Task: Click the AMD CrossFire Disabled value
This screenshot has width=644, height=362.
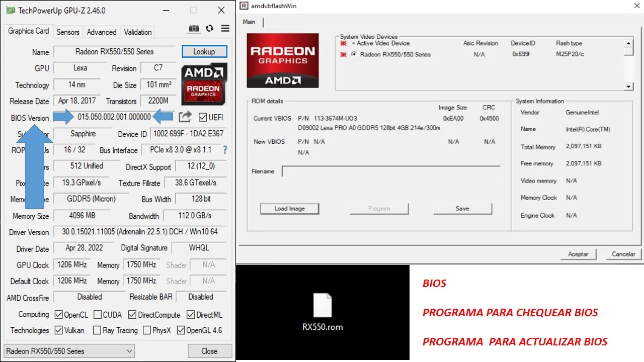Action: click(90, 297)
